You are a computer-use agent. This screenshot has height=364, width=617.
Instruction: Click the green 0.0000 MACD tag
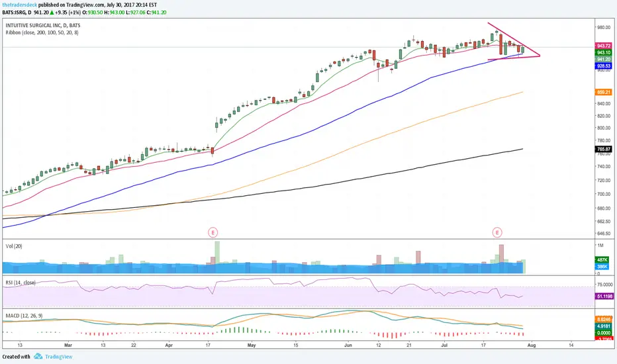coord(604,333)
